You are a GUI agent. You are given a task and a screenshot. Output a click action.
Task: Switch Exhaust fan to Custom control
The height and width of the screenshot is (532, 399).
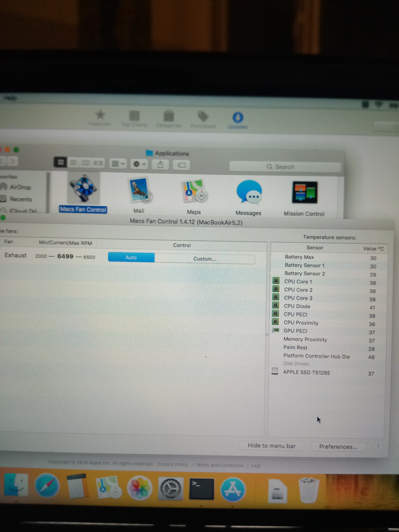[205, 259]
